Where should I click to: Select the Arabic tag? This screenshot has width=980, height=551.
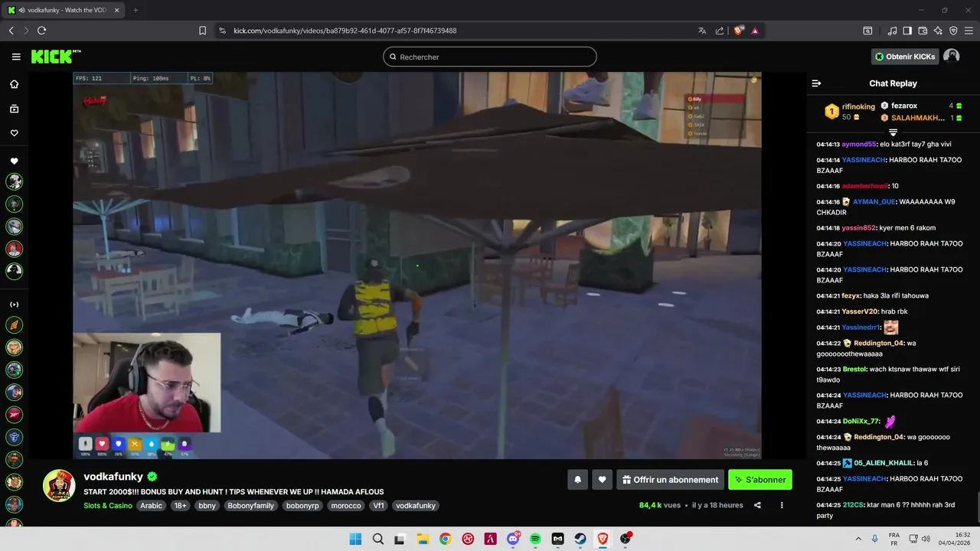click(x=151, y=506)
